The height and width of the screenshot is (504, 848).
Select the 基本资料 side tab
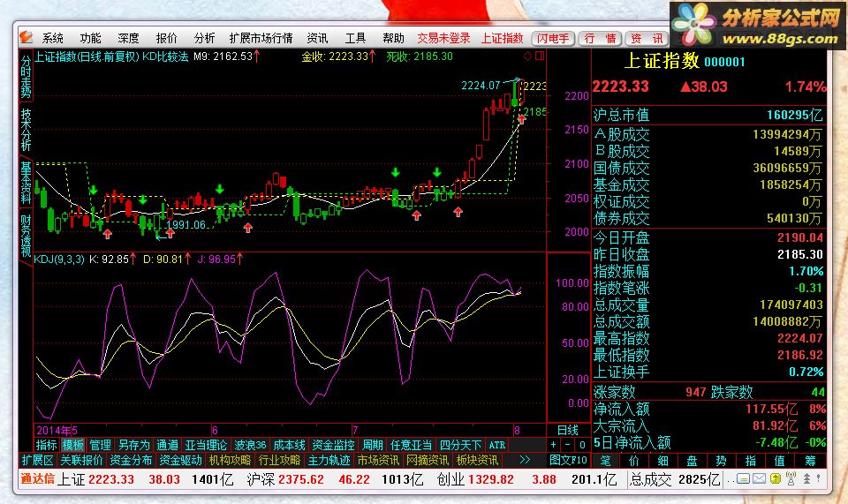[26, 183]
